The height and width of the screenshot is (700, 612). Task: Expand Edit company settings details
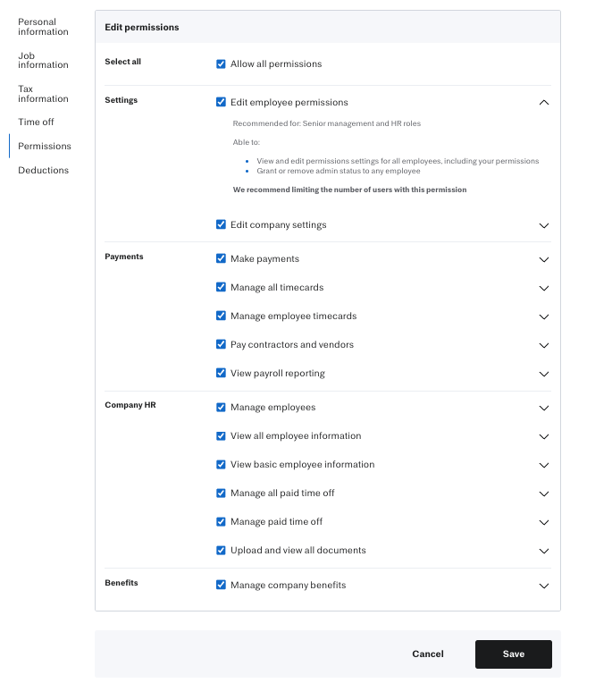coord(544,225)
